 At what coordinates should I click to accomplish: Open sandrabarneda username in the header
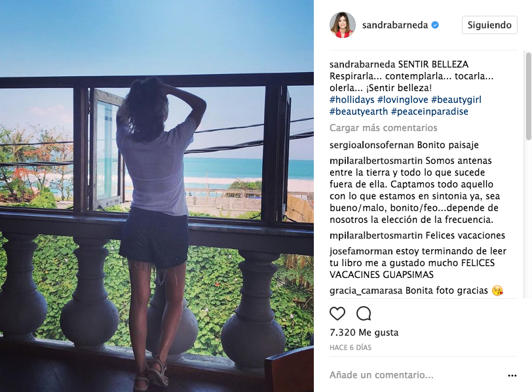(x=395, y=25)
